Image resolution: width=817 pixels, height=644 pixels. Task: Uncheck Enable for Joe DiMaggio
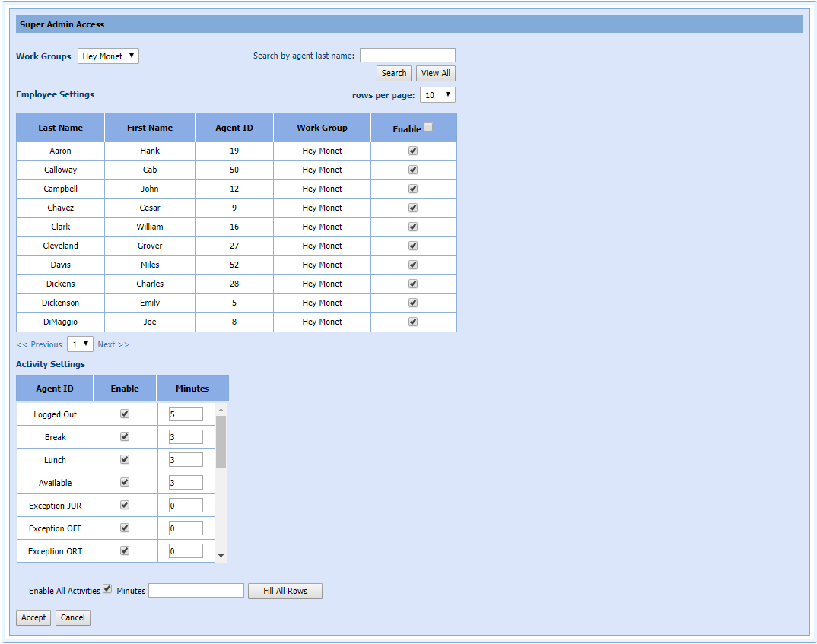pyautogui.click(x=413, y=322)
